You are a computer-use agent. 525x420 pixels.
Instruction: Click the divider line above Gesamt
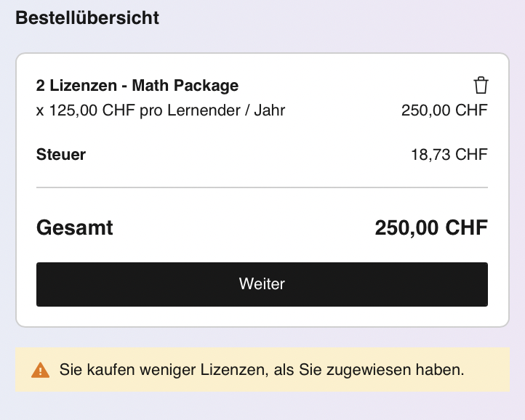[262, 187]
